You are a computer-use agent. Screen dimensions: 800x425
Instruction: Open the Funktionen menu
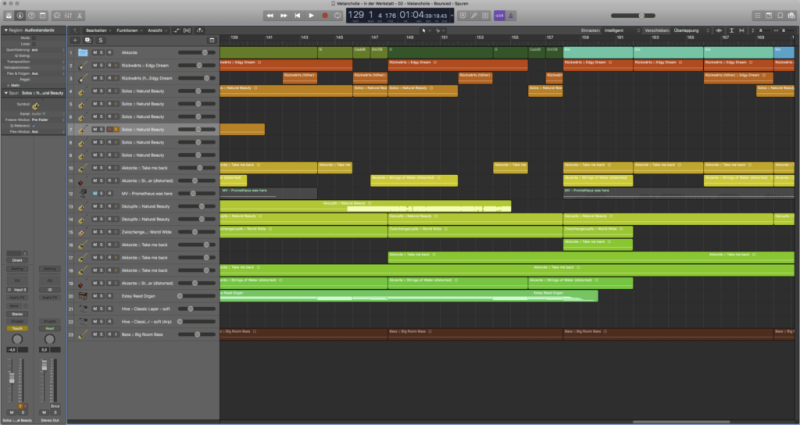[x=130, y=31]
